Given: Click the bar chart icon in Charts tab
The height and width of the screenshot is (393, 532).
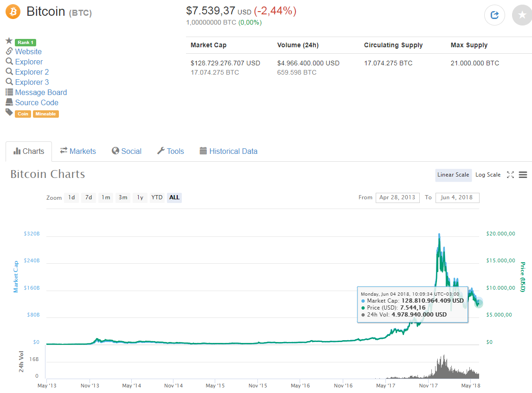Looking at the screenshot, I should click(17, 151).
